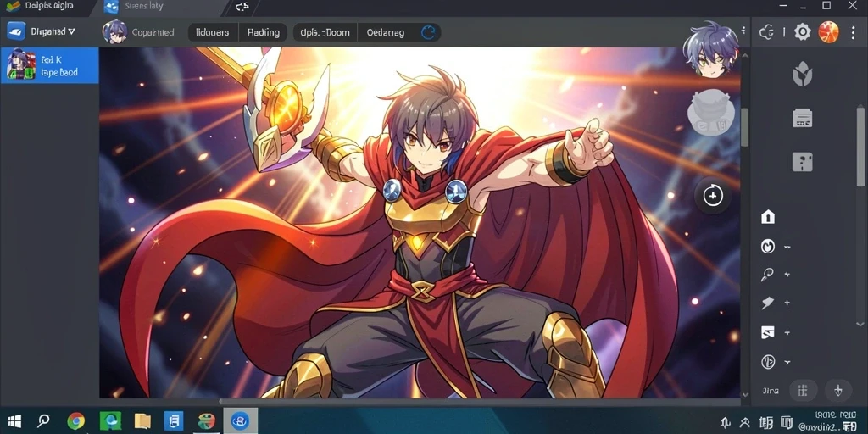
Task: Select the leaf icon in right sidebar
Action: tap(802, 74)
